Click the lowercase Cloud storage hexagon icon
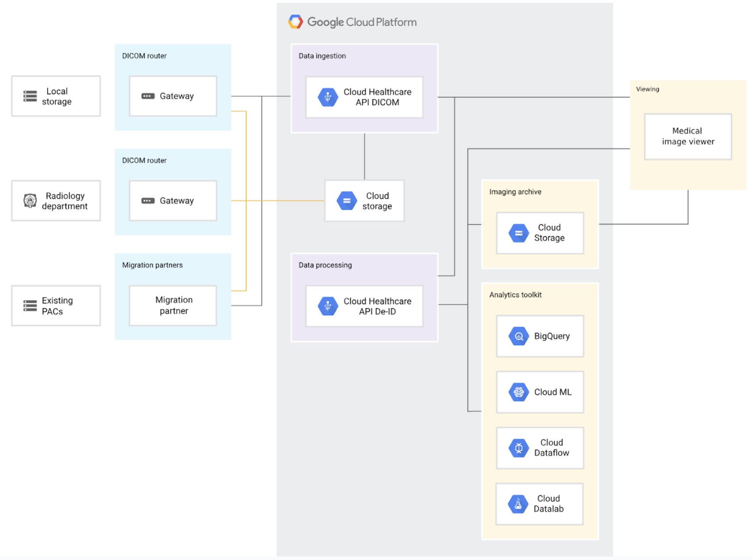 [x=347, y=201]
